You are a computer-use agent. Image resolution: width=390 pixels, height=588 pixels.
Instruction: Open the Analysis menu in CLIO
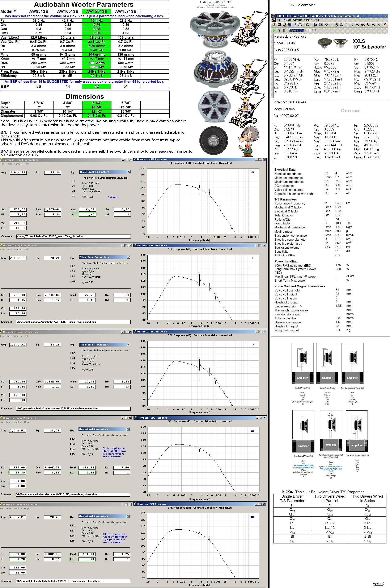coord(287,20)
